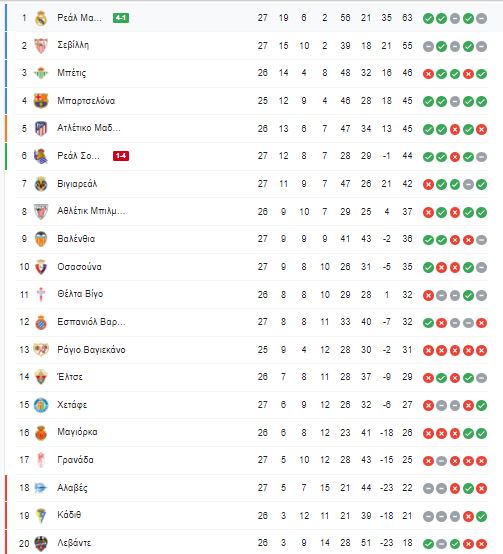Click the Valencia club crest icon
The image size is (503, 554).
(x=41, y=239)
